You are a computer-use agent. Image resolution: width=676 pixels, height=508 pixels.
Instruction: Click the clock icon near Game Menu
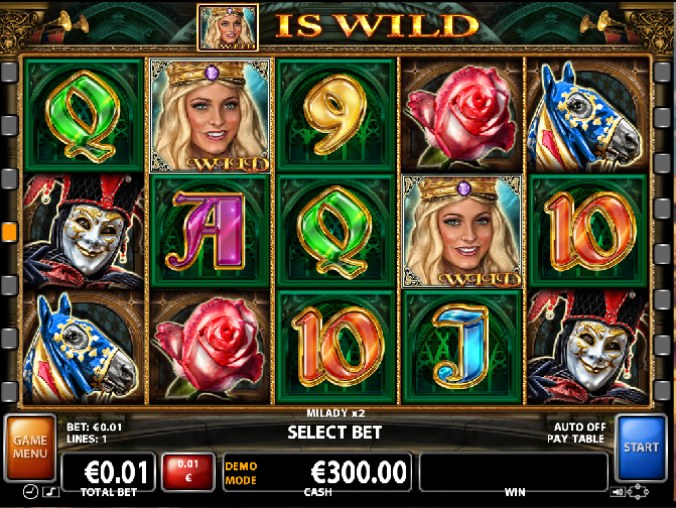coord(30,492)
